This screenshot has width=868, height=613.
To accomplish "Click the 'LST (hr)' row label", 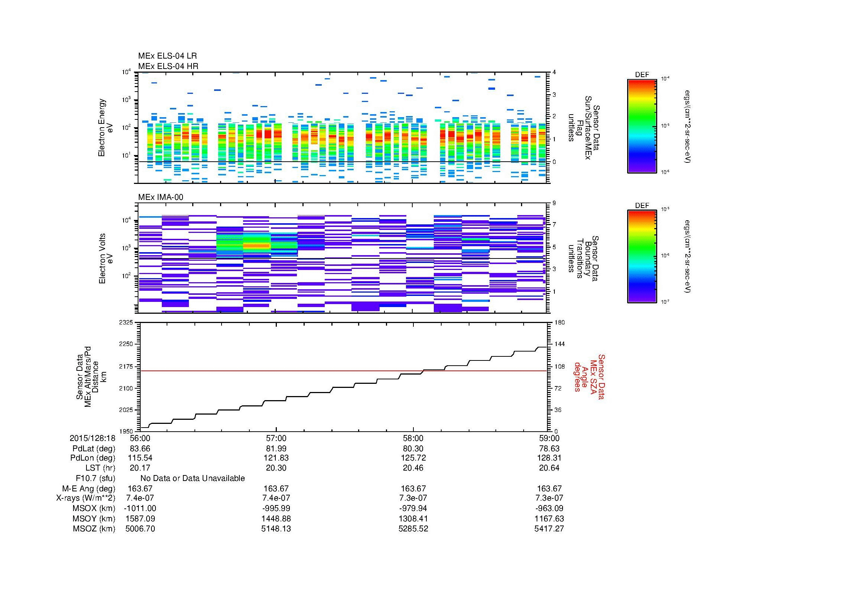I will [100, 468].
